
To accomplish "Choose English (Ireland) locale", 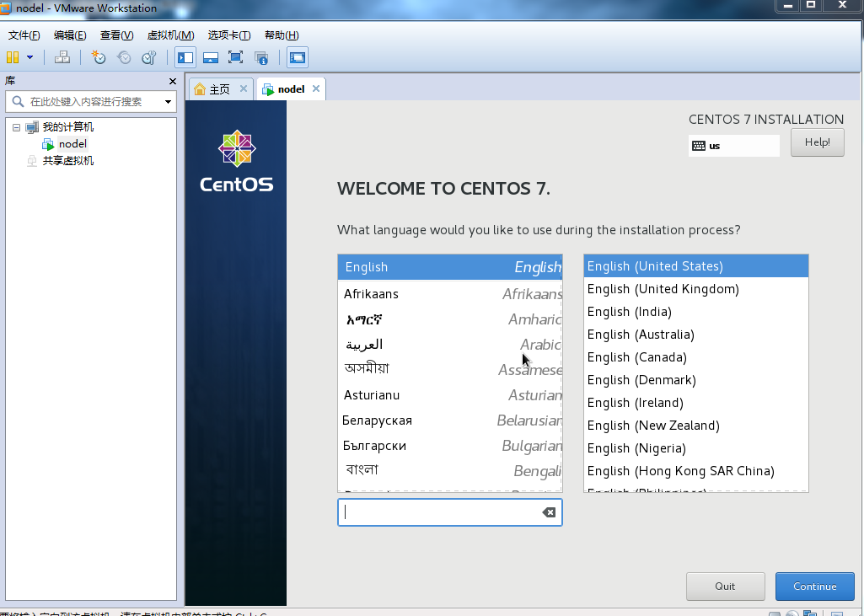I will [696, 403].
